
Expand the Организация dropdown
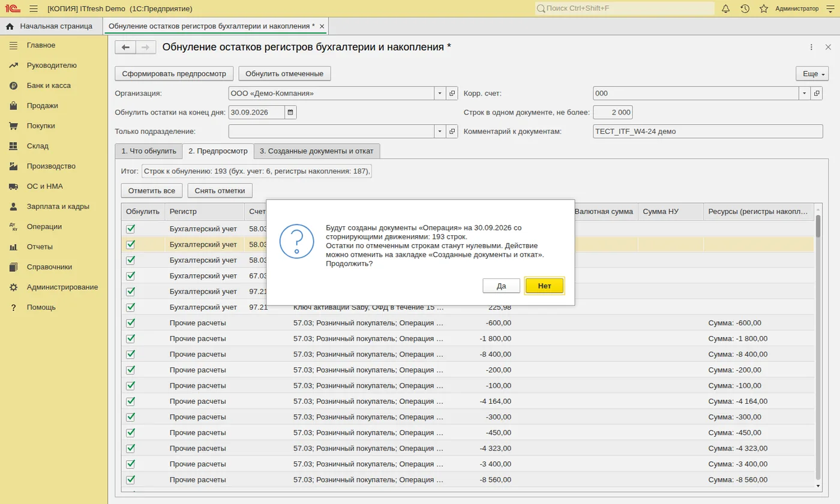(440, 94)
